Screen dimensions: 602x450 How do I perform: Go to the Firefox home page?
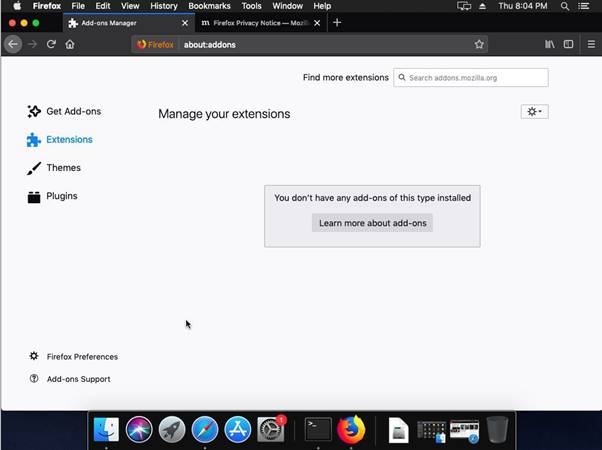click(x=70, y=45)
